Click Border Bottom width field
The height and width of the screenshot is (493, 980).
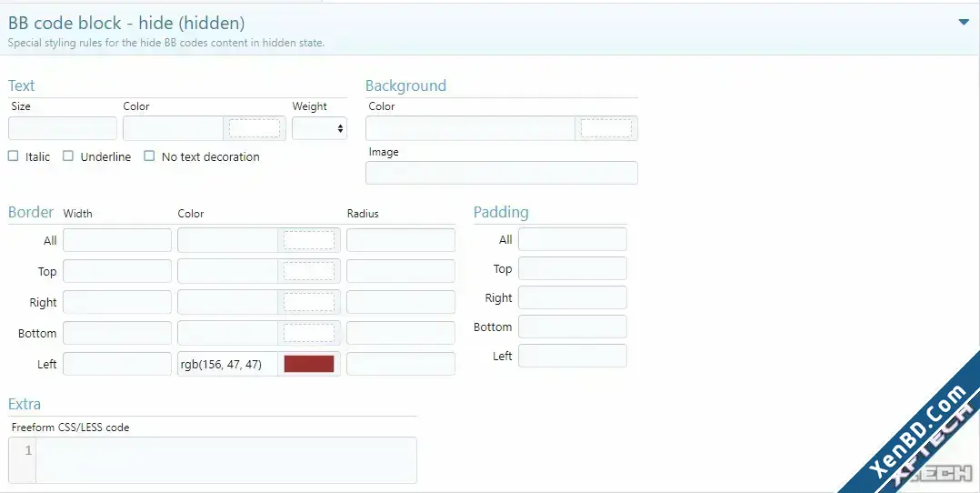117,333
